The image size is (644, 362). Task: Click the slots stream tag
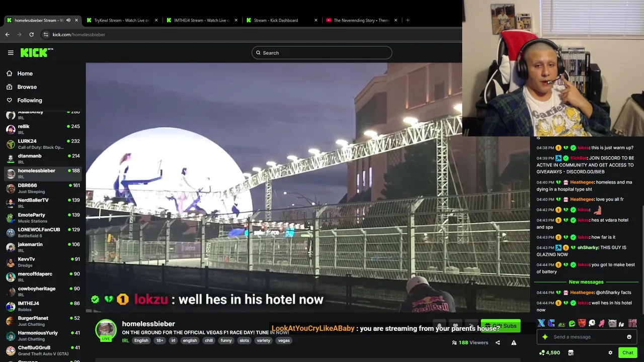(x=244, y=340)
